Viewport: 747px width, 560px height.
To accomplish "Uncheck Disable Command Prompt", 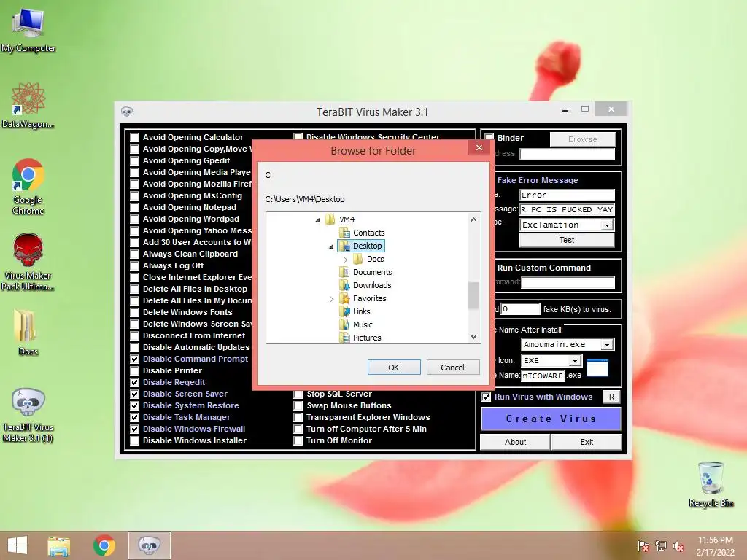I will click(x=135, y=359).
